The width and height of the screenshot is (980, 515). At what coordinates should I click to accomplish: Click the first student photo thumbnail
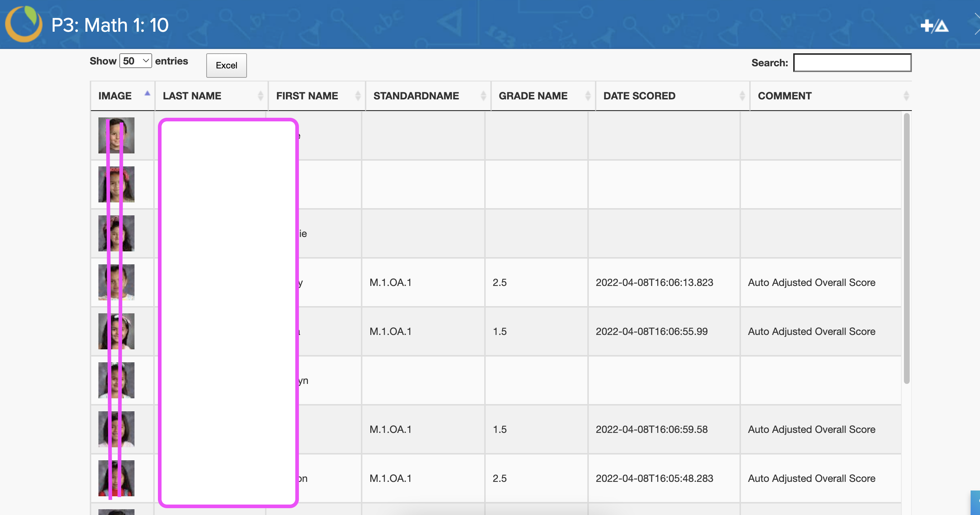pos(116,135)
